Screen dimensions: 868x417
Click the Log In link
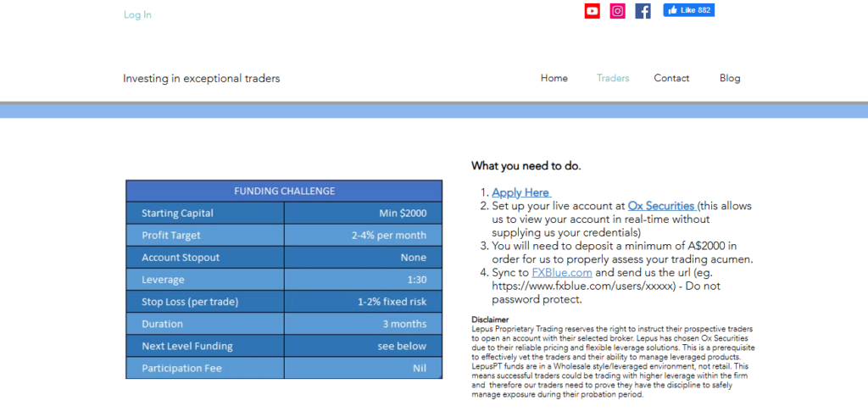137,15
